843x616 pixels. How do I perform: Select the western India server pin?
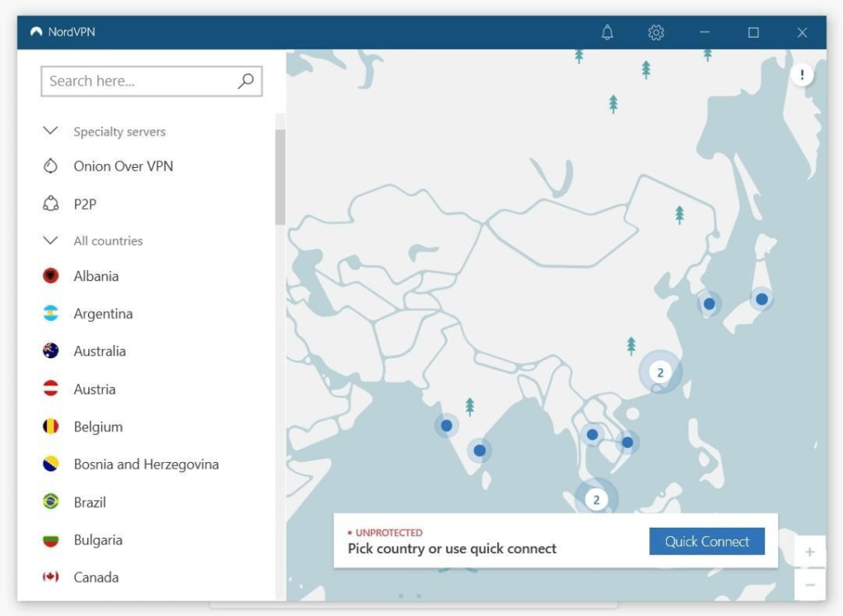(x=446, y=426)
